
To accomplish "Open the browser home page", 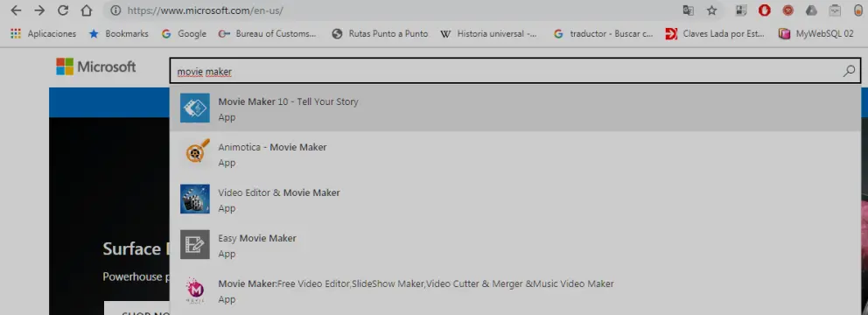I will pos(87,10).
